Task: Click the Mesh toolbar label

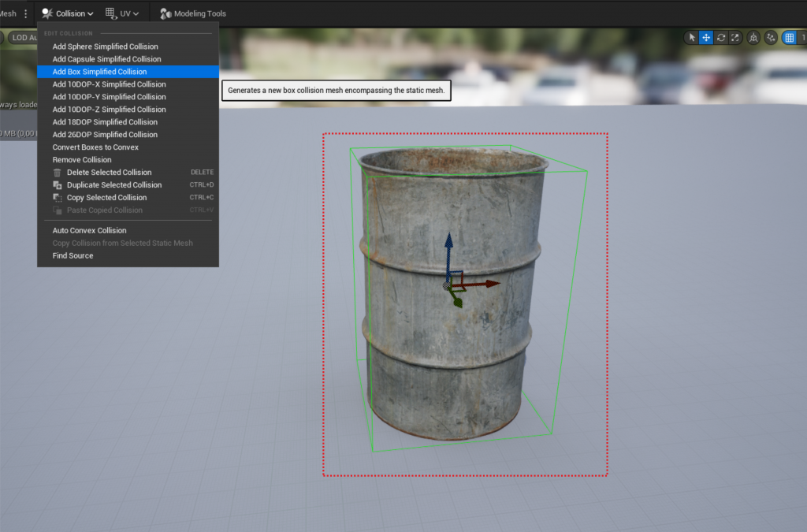Action: pos(8,13)
